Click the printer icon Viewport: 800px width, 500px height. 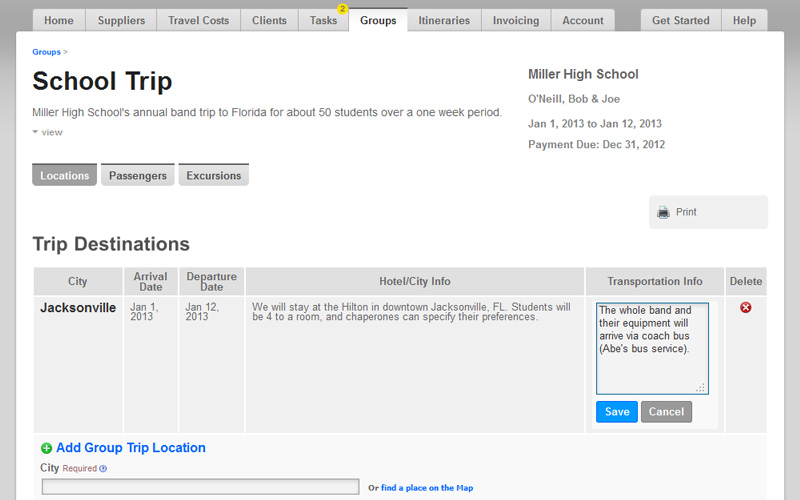pos(663,212)
